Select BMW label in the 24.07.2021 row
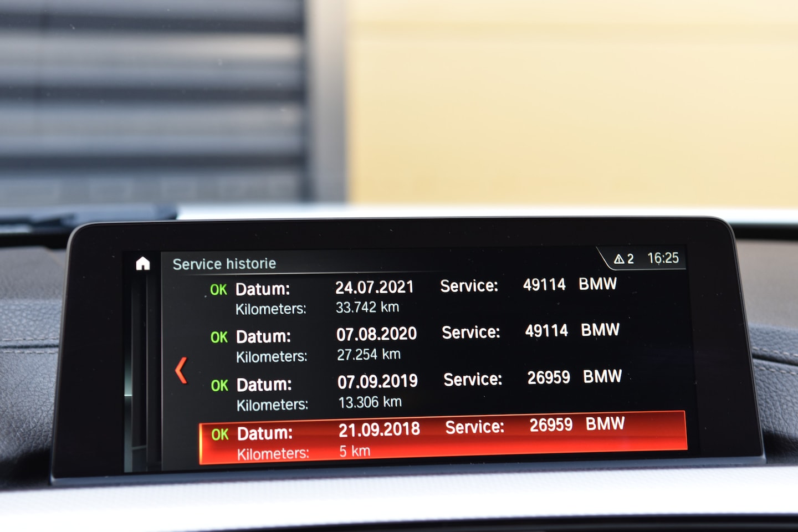Viewport: 798px width, 532px height. coord(597,284)
